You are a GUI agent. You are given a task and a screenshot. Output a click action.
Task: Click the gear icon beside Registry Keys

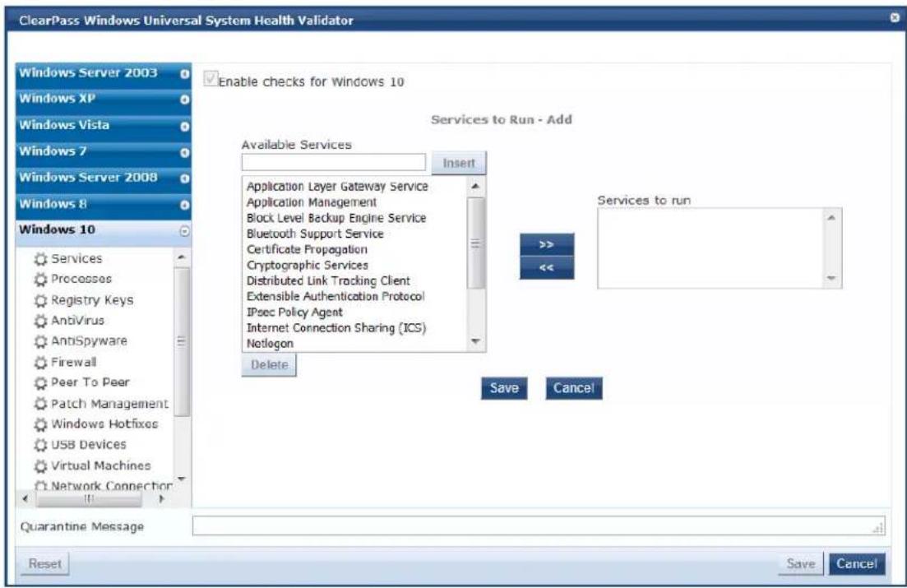point(40,300)
